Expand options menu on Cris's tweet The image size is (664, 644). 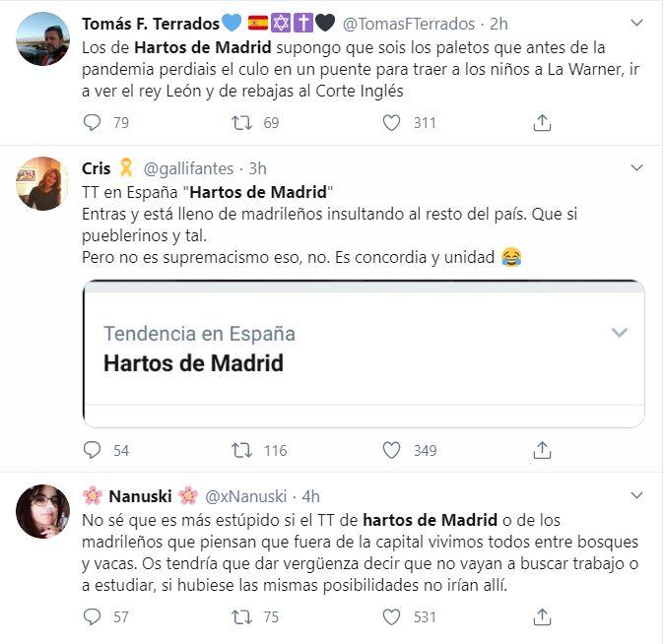click(x=637, y=167)
